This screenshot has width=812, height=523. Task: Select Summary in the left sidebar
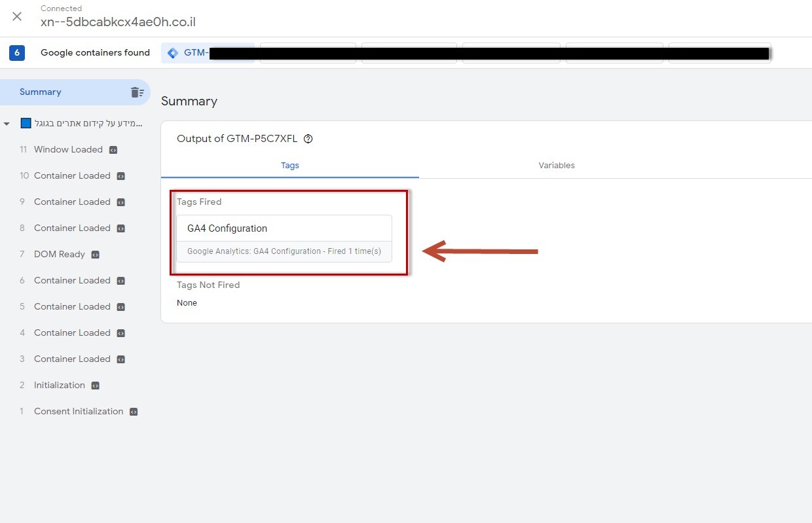pyautogui.click(x=75, y=92)
